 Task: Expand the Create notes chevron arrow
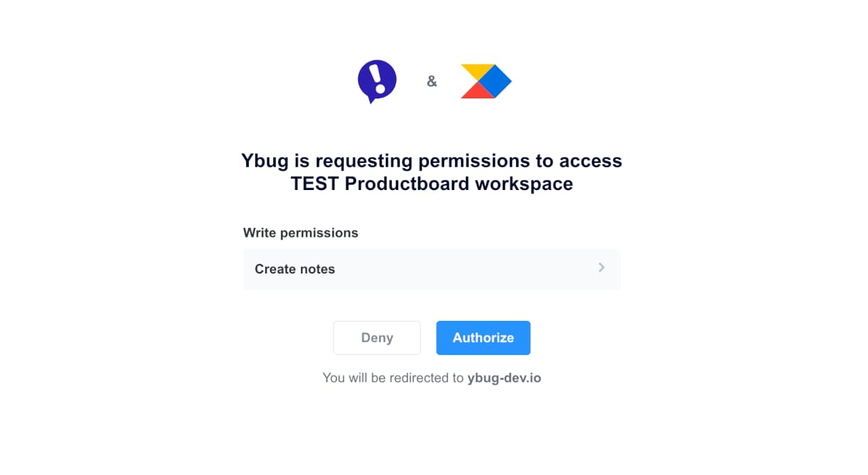601,268
